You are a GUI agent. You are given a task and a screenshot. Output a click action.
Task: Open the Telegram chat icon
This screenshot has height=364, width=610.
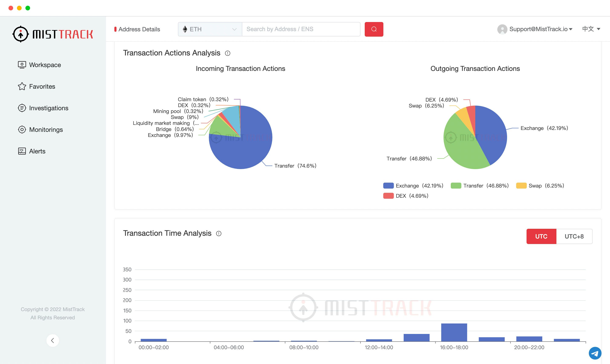tap(595, 353)
